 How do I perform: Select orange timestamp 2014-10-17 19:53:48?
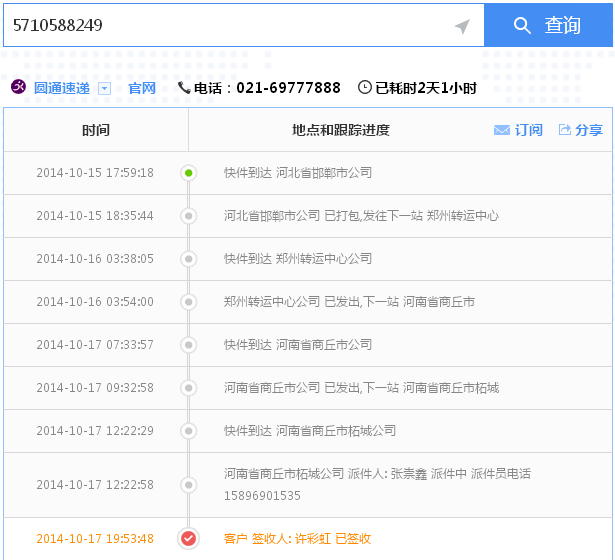coord(95,538)
